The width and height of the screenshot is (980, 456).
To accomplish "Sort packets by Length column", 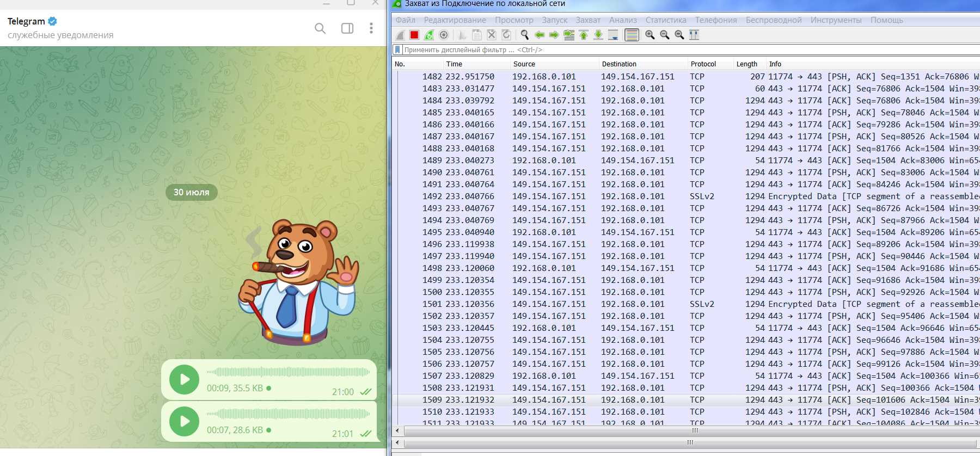I will [750, 64].
